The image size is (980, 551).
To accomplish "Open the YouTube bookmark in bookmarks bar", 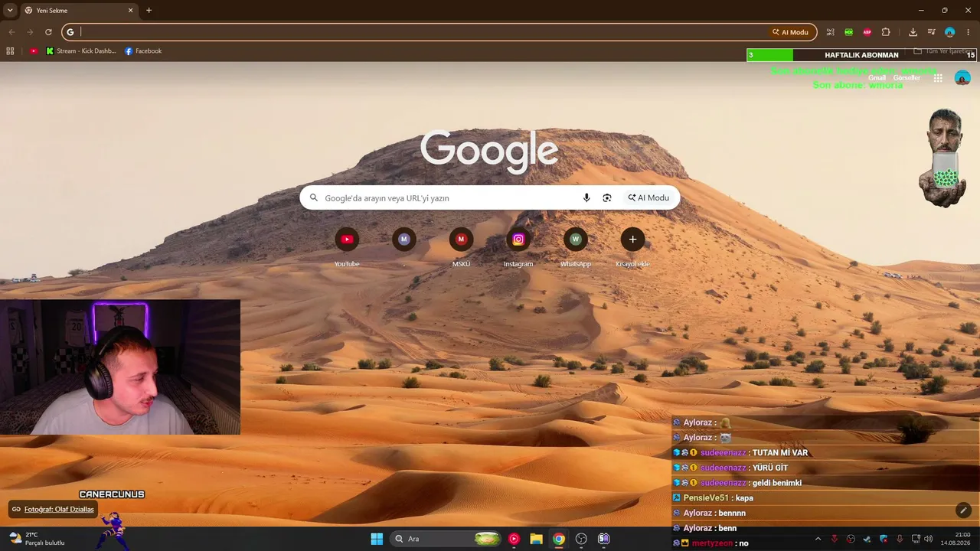I will (34, 51).
